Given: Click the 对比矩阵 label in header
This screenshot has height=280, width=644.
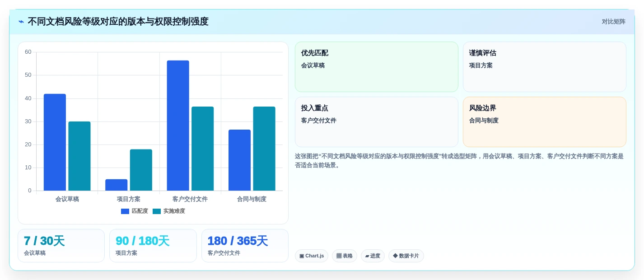Looking at the screenshot, I should click(x=613, y=22).
